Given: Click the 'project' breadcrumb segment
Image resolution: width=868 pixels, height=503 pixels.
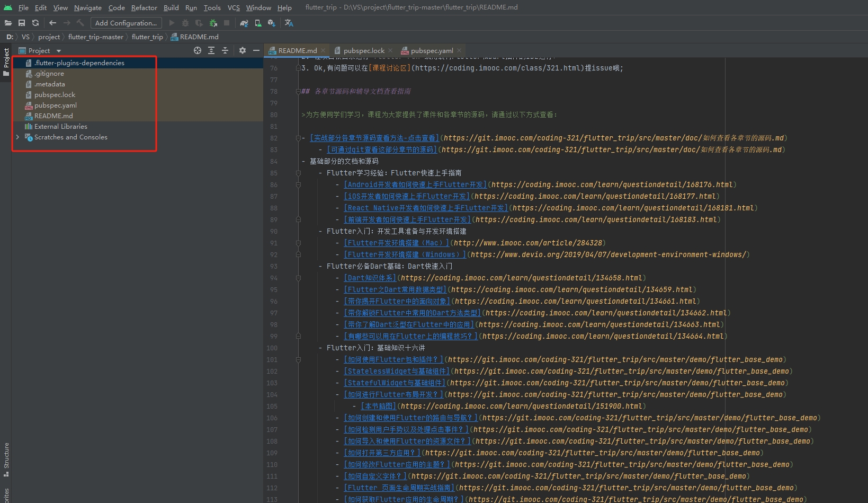Looking at the screenshot, I should click(x=49, y=37).
